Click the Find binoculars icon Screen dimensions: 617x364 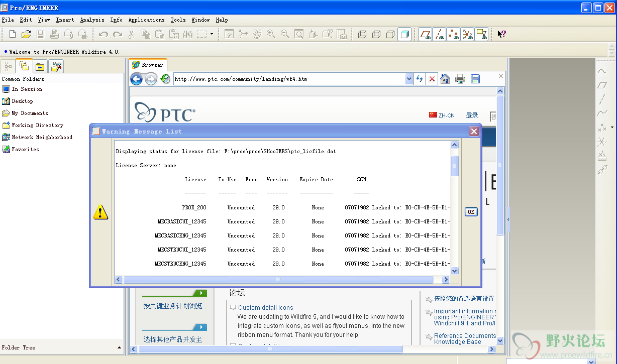(x=188, y=34)
